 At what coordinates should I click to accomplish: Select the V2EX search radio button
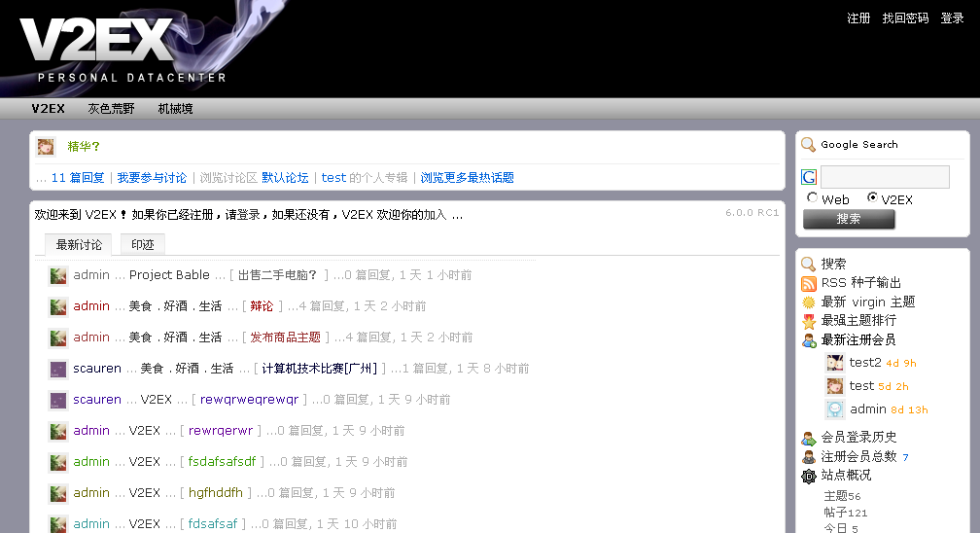pos(872,197)
